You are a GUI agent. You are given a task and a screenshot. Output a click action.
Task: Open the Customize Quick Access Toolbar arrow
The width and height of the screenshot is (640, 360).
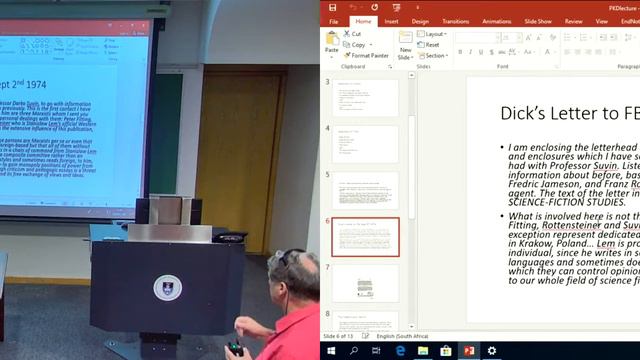(x=418, y=7)
